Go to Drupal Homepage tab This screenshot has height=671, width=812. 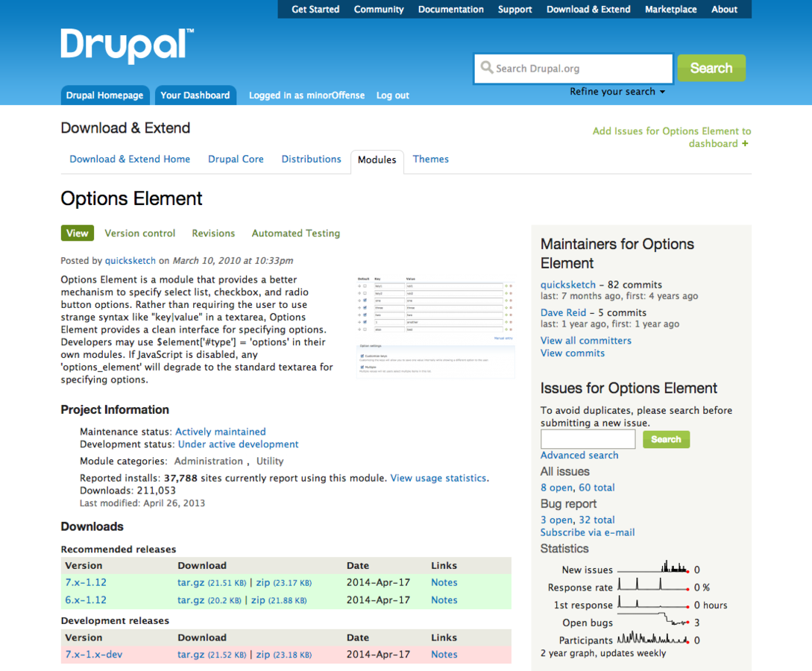click(104, 95)
